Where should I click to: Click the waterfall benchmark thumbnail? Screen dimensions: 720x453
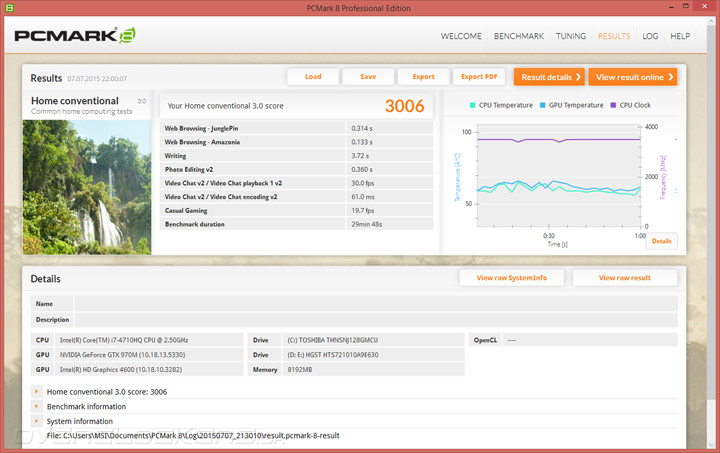click(87, 187)
